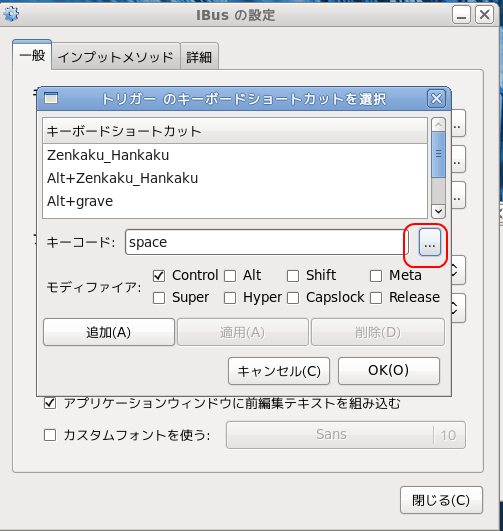Click the キャンセル(C) button

pyautogui.click(x=279, y=371)
